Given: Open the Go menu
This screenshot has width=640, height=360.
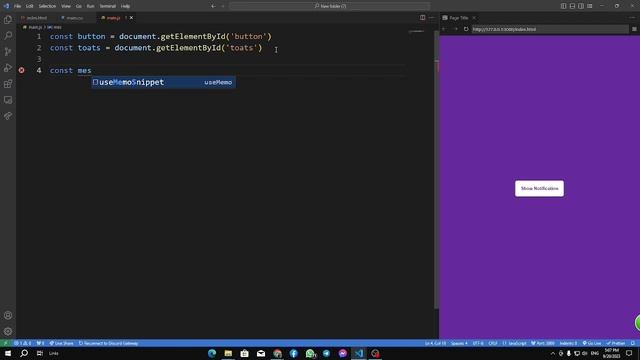Looking at the screenshot, I should (78, 6).
